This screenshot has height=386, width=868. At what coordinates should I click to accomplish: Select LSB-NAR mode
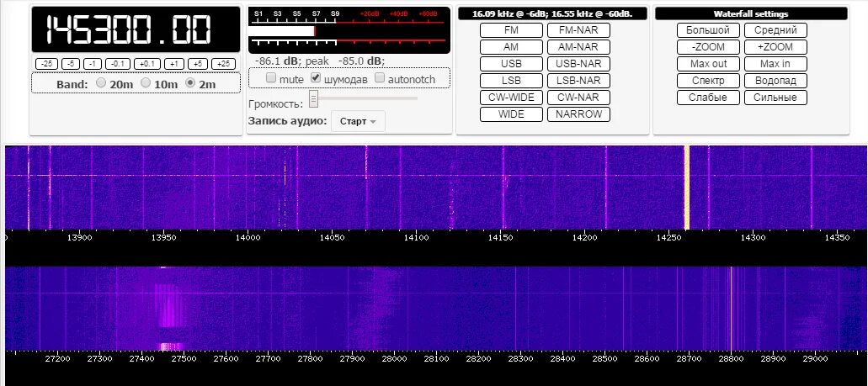[x=578, y=81]
